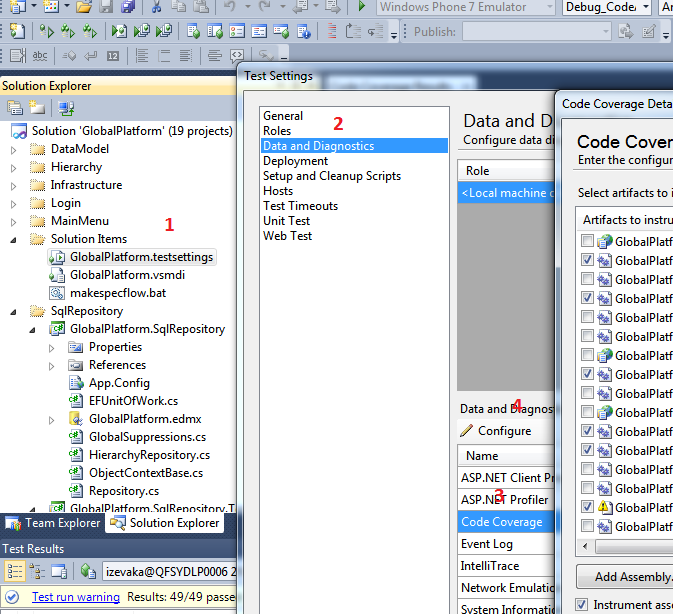The width and height of the screenshot is (673, 614).
Task: Click the Open File folder icon
Action: [84, 6]
